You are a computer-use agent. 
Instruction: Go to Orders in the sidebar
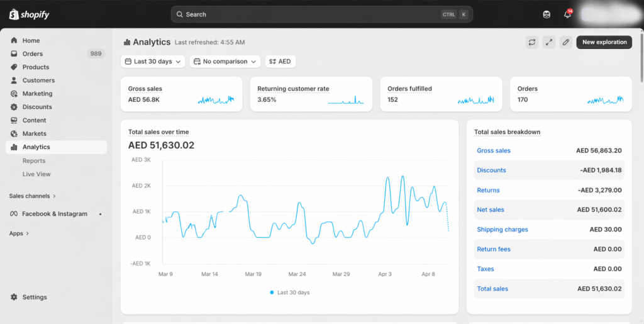point(33,54)
